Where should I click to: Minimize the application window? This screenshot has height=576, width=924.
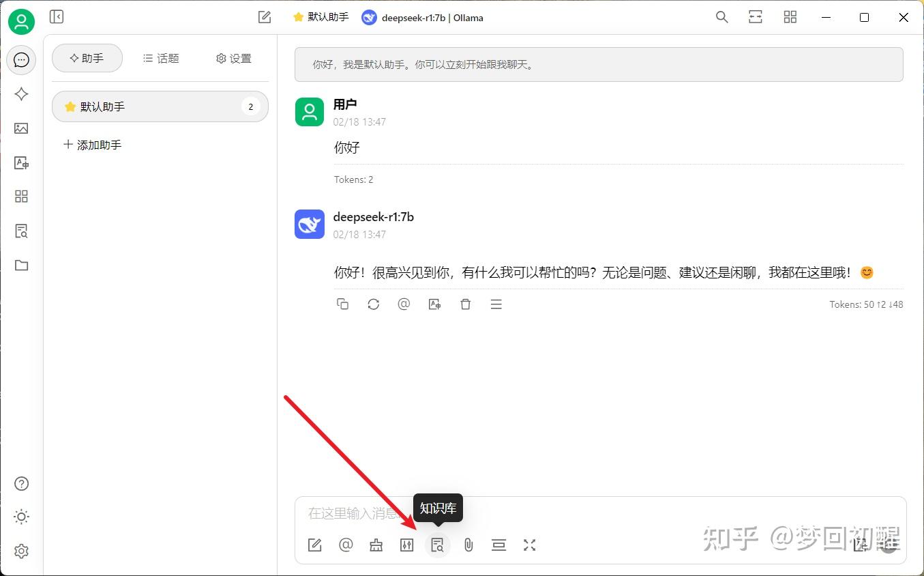(826, 18)
